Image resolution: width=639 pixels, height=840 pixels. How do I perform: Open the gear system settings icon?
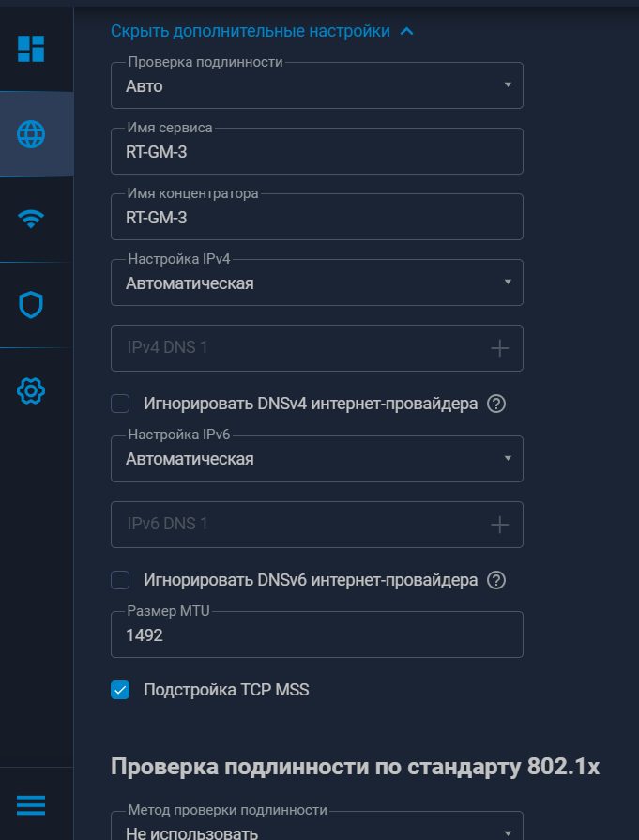click(31, 389)
